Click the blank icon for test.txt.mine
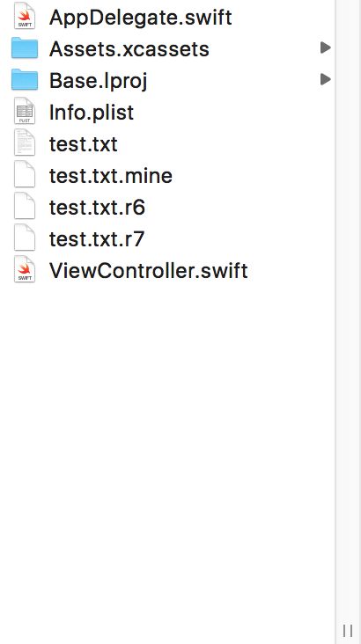 tap(25, 174)
